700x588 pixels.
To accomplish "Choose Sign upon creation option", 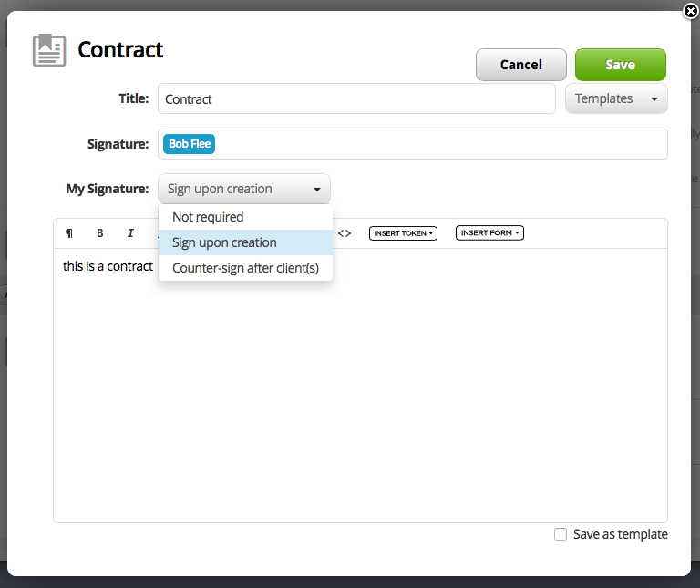I will tap(224, 242).
